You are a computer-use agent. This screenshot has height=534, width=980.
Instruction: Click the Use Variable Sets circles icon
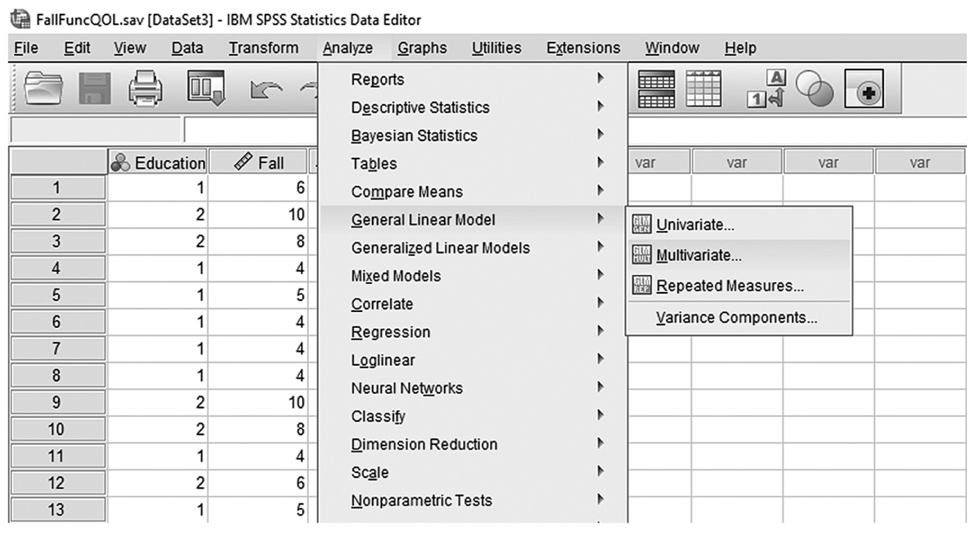click(814, 89)
